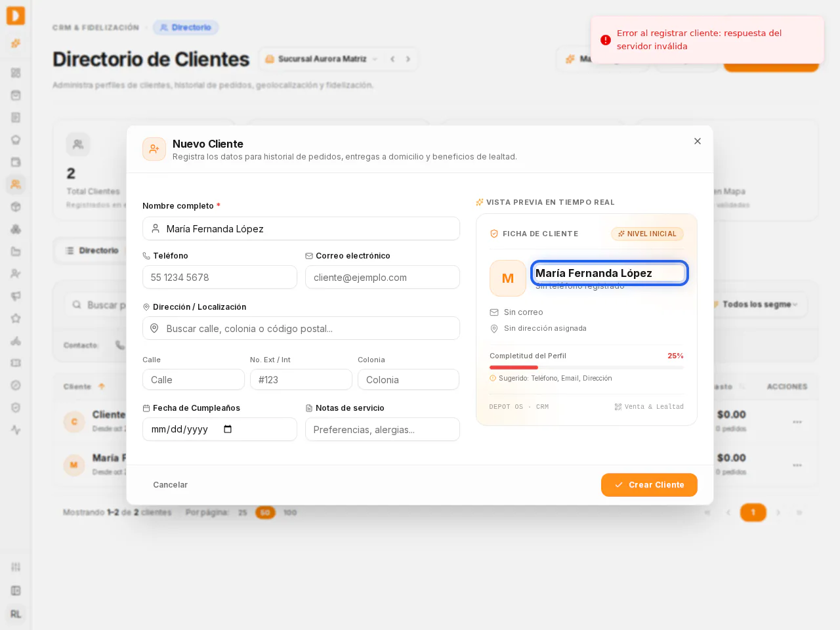Click the 25% completeness value
The image size is (840, 630).
pyautogui.click(x=675, y=356)
